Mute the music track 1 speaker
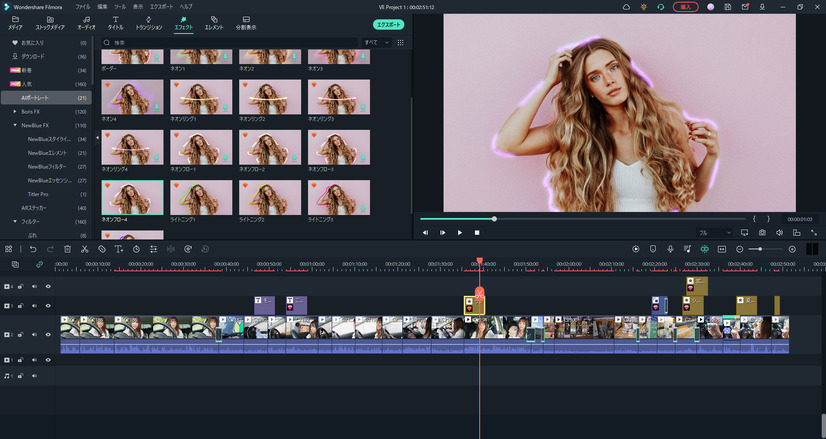 tap(34, 376)
